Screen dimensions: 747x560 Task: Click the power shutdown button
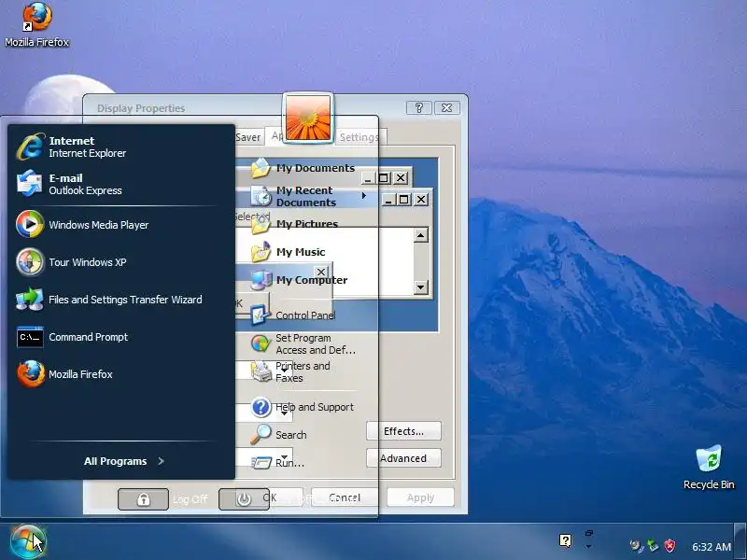pyautogui.click(x=244, y=499)
